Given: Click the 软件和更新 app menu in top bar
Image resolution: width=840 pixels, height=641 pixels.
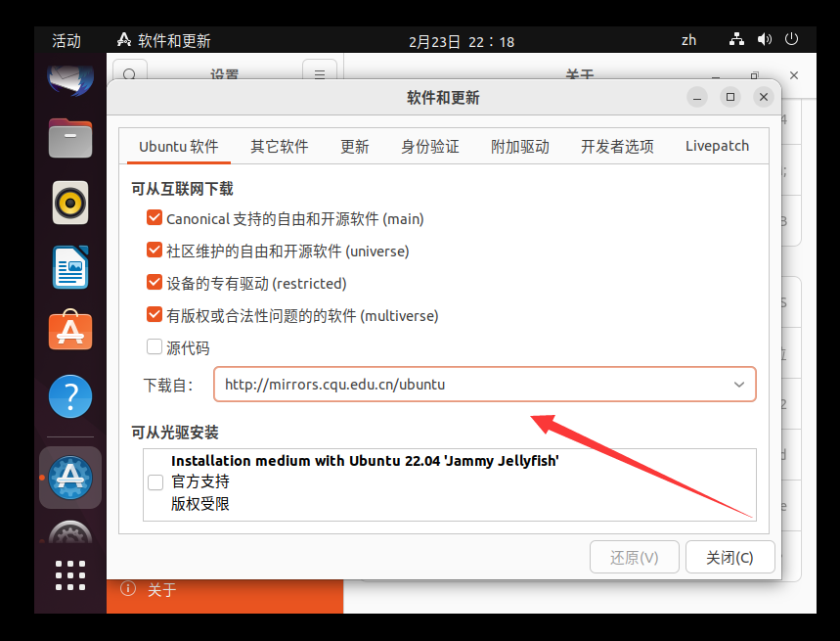Looking at the screenshot, I should point(164,41).
